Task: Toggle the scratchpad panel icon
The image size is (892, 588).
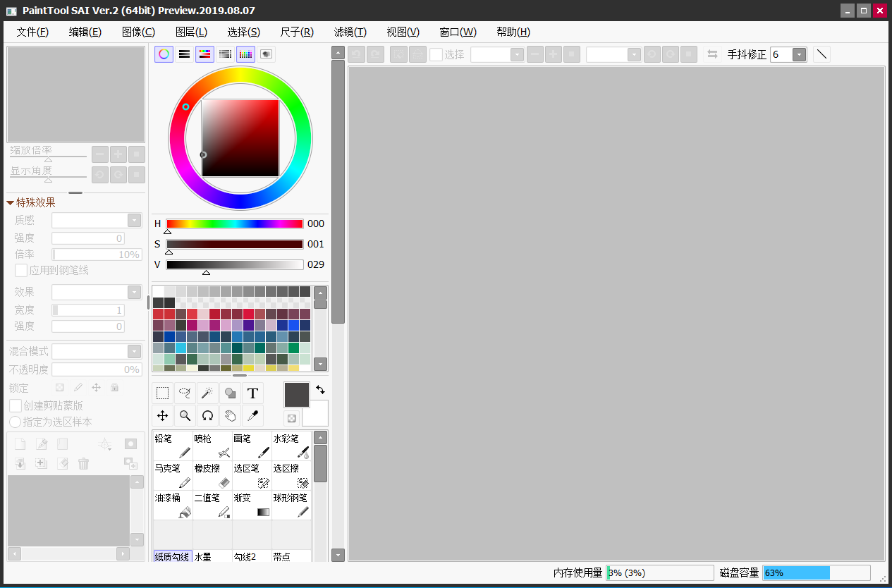Action: tap(266, 54)
